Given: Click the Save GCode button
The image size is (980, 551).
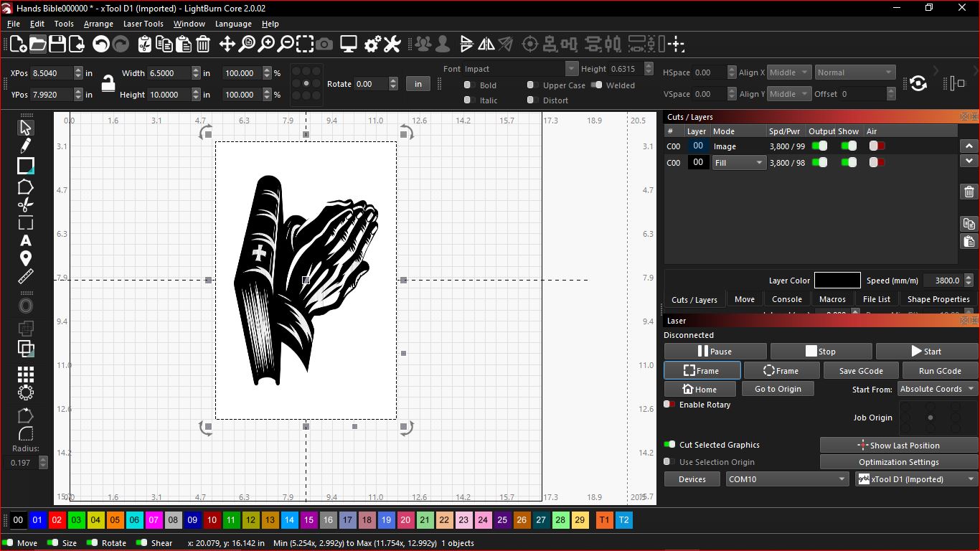Looking at the screenshot, I should click(860, 371).
